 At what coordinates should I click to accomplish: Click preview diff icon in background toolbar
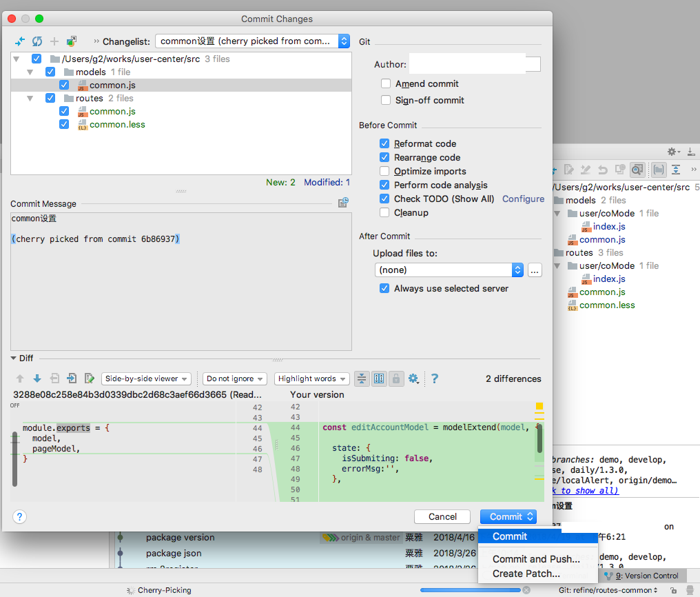(637, 170)
